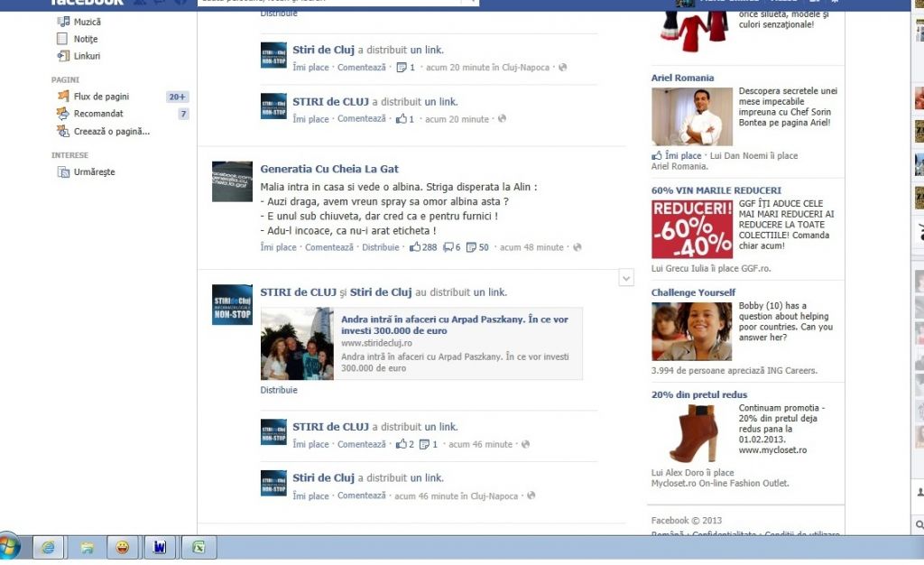Open Internet Explorer from the taskbar
924x565 pixels.
pos(49,547)
